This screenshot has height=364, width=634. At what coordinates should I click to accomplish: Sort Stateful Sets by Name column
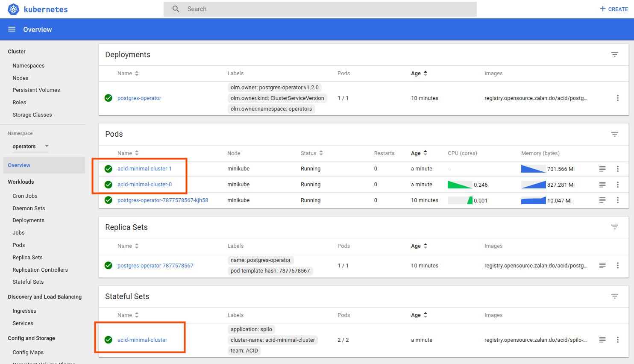pos(128,315)
